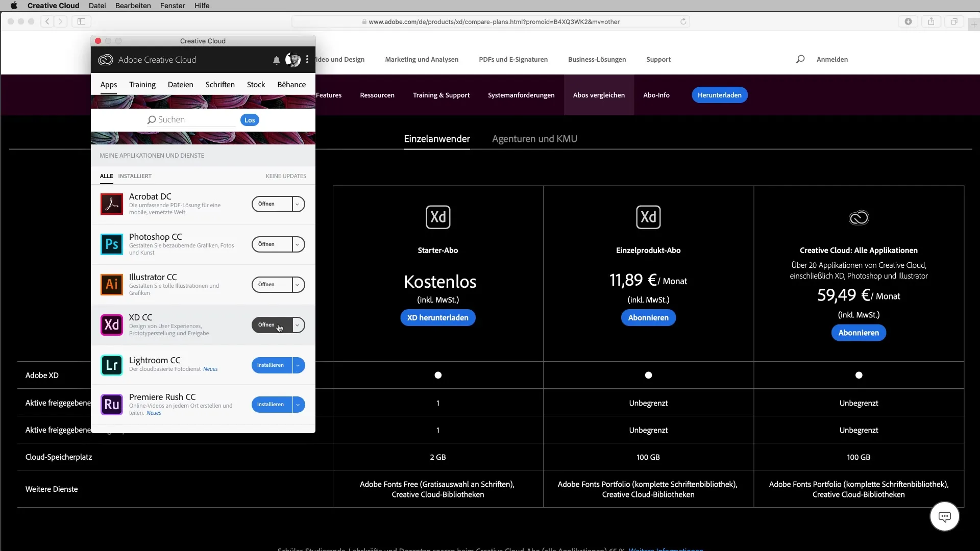Click the Illustrator CC app icon
The image size is (980, 551).
pyautogui.click(x=111, y=285)
